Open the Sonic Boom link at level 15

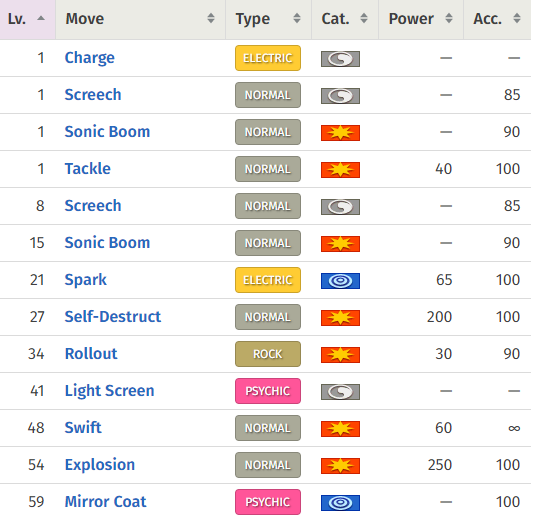click(x=107, y=243)
